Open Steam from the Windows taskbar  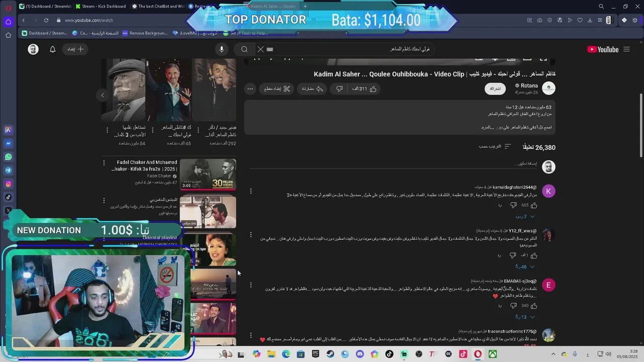(330, 354)
